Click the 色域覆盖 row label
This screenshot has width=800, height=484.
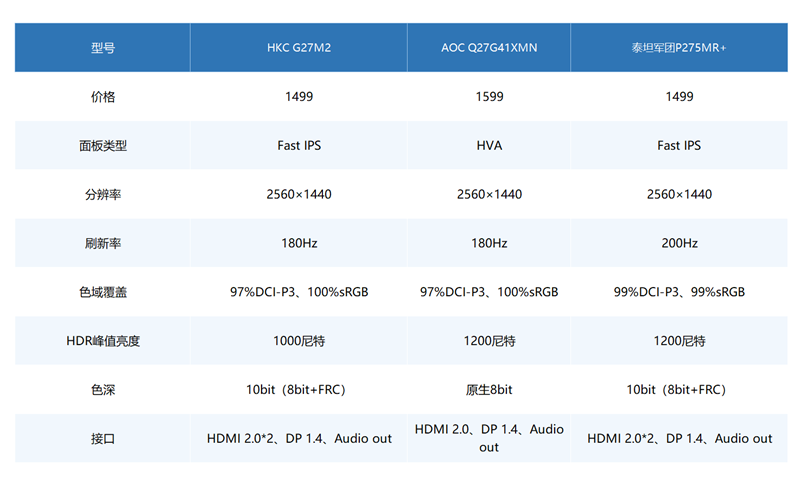(x=102, y=292)
